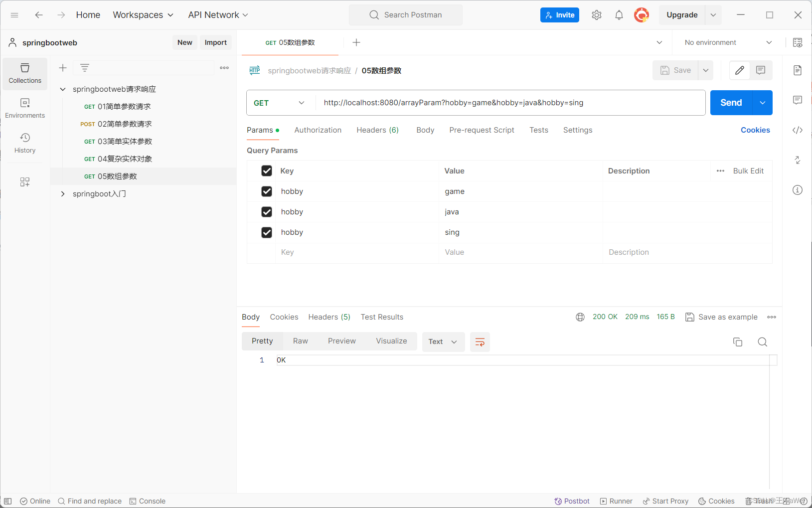Click the Send button
This screenshot has width=812, height=508.
click(x=731, y=103)
